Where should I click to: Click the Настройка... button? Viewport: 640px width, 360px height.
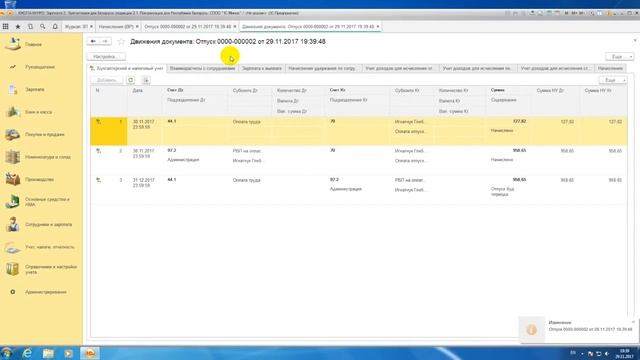106,56
